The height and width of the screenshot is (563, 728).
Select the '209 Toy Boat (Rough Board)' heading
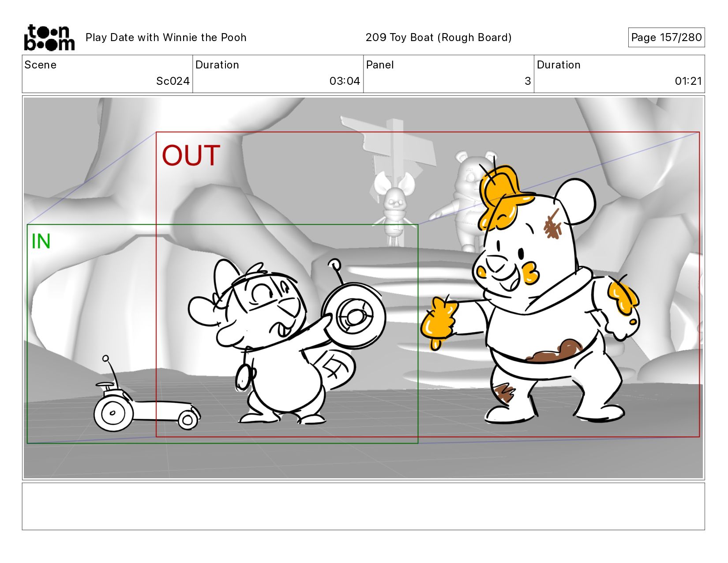tap(439, 38)
